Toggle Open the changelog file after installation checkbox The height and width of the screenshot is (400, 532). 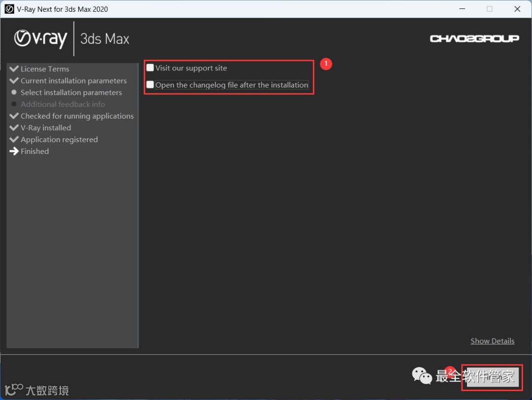(150, 85)
